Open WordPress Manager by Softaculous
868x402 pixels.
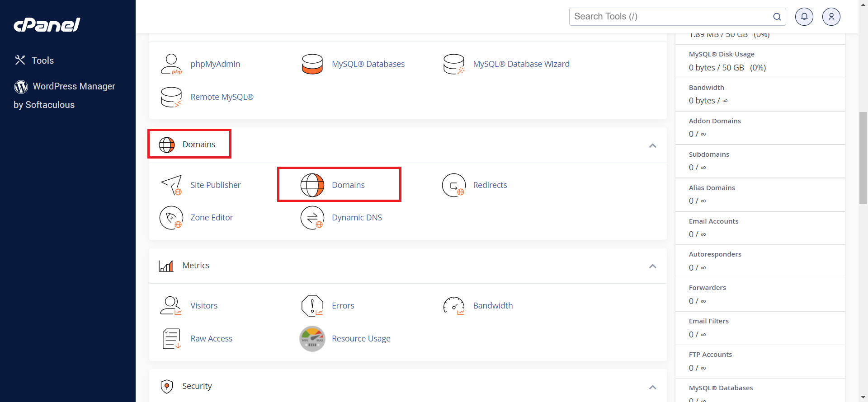[65, 95]
